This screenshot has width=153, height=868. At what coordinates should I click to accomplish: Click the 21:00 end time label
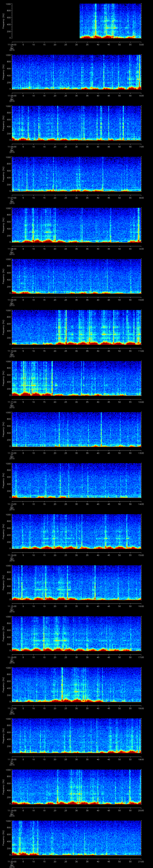click(141, 861)
